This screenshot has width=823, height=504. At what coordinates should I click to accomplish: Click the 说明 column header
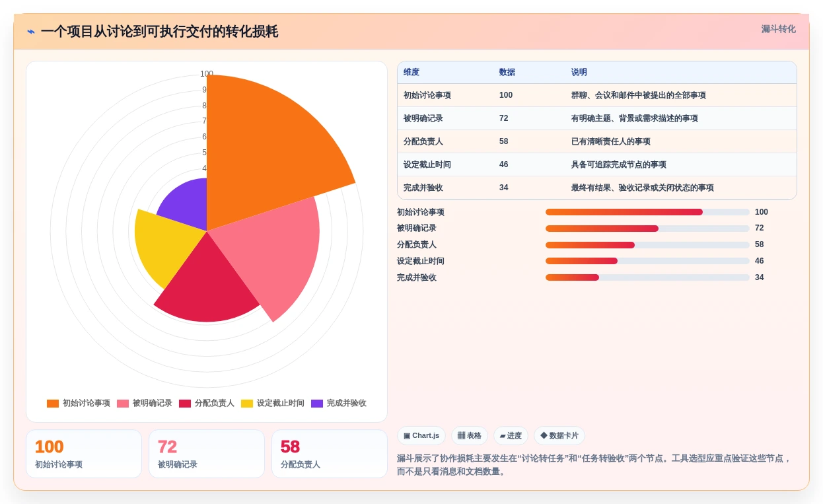click(x=579, y=73)
